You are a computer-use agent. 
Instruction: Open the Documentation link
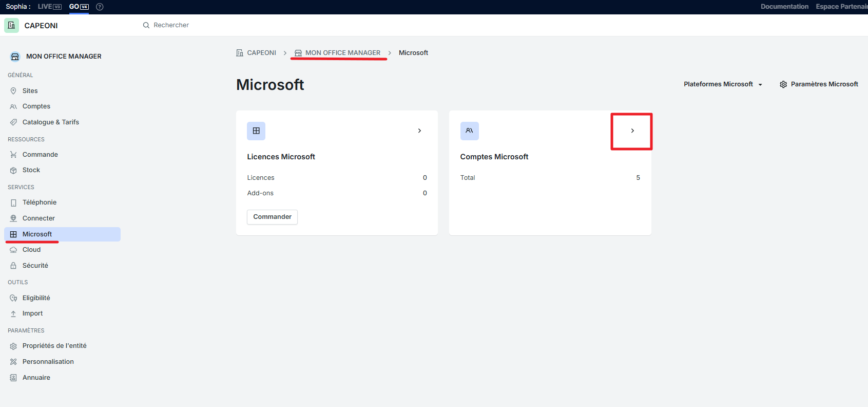point(784,7)
